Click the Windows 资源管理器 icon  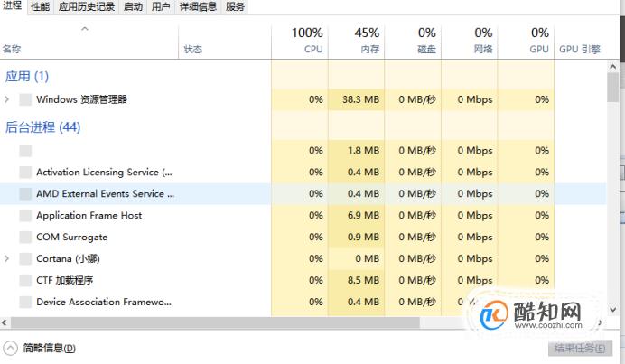pyautogui.click(x=25, y=99)
